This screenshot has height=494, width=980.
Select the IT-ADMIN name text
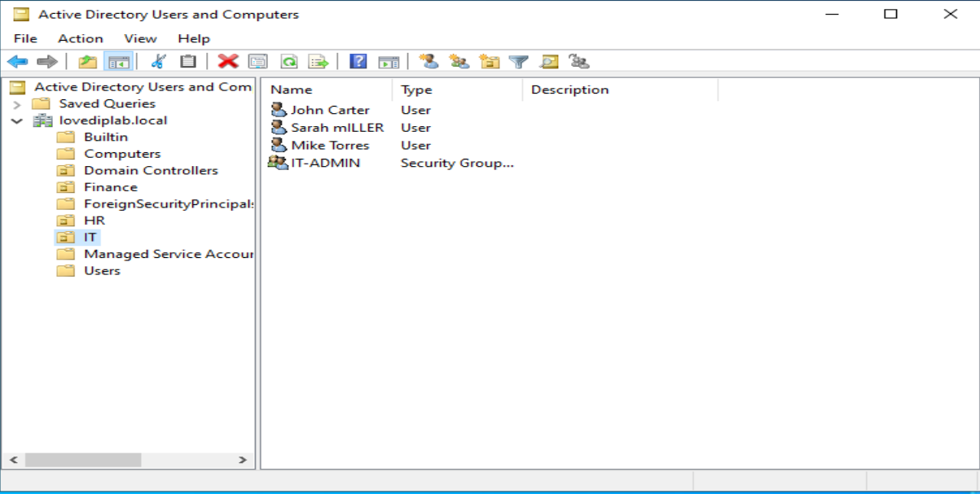(x=325, y=163)
